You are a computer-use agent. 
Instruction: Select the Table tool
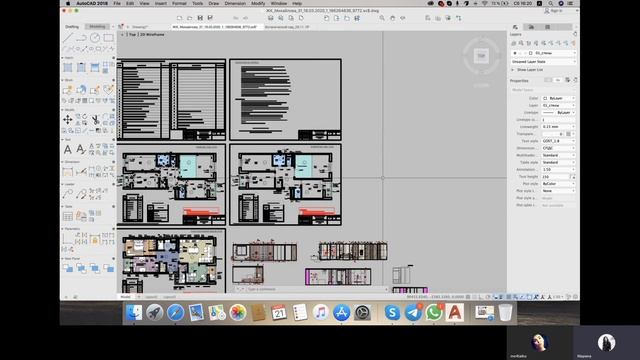click(68, 216)
